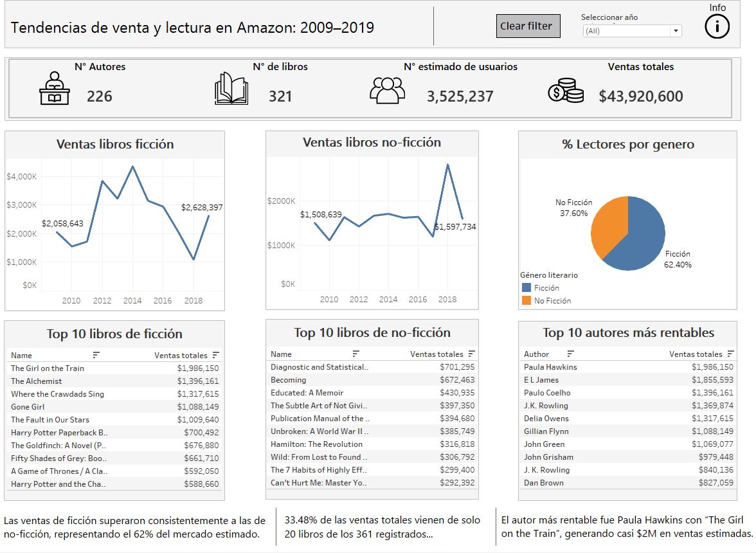Click the $2,058,643 label in fiction chart

63,223
